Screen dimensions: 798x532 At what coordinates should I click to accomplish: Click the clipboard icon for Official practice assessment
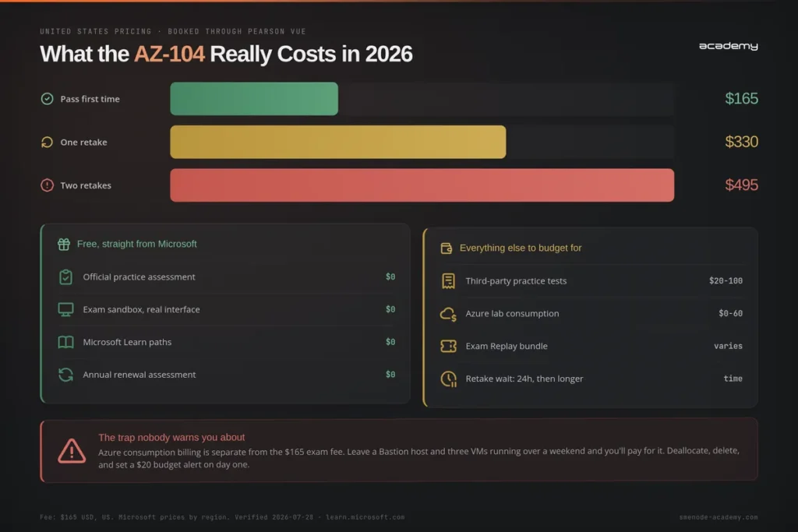click(65, 277)
